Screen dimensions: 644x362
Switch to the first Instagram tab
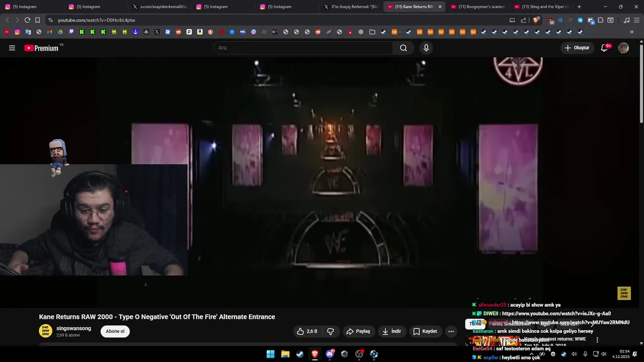click(x=32, y=7)
